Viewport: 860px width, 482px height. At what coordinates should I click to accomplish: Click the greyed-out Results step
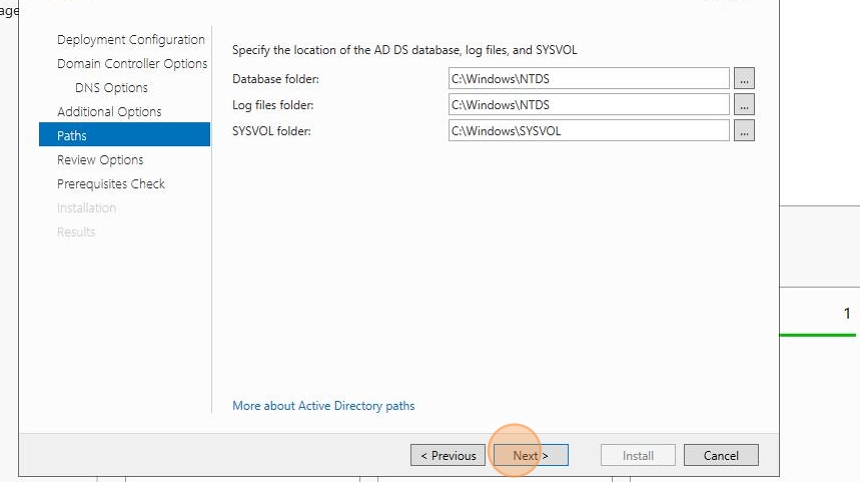pyautogui.click(x=76, y=232)
